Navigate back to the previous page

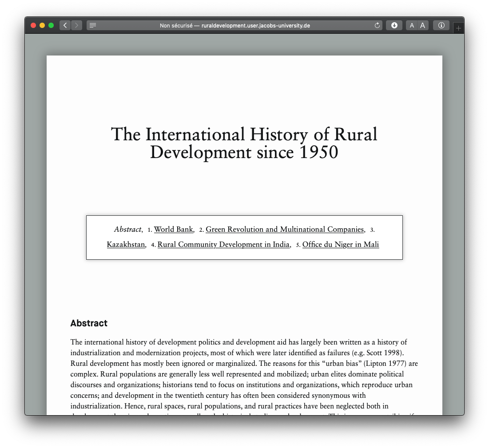point(65,25)
